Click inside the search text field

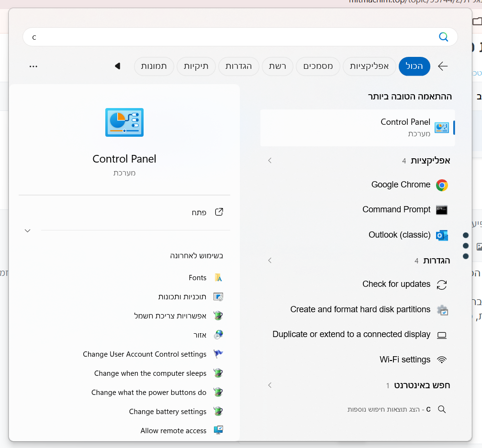point(230,37)
